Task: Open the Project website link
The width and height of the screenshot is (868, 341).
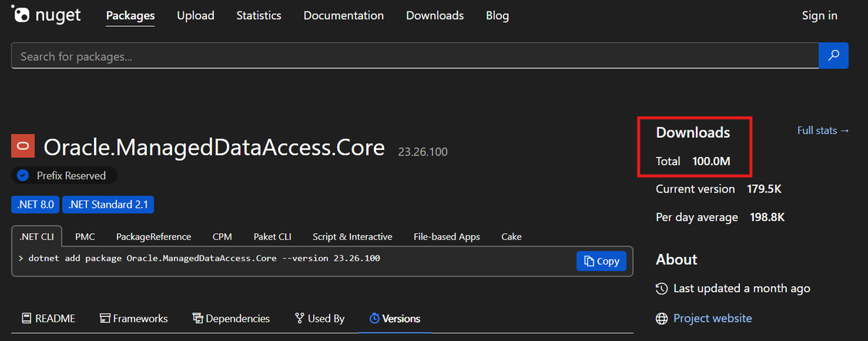Action: click(x=712, y=319)
